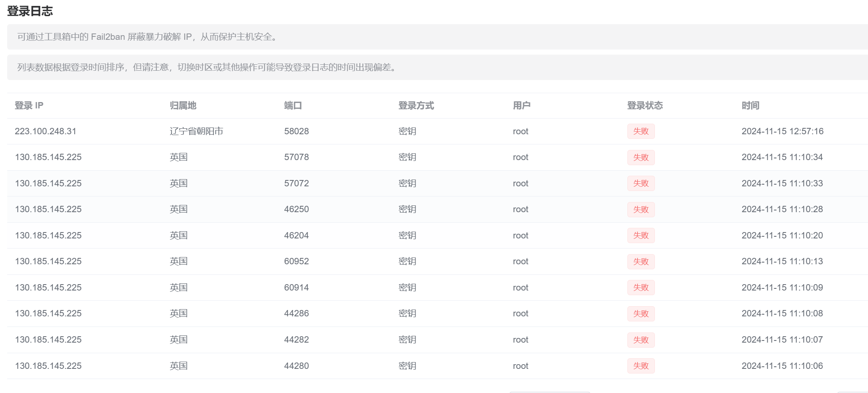The height and width of the screenshot is (393, 868).
Task: Click the timestamp 2024-11-15 11:10:06
Action: click(782, 366)
